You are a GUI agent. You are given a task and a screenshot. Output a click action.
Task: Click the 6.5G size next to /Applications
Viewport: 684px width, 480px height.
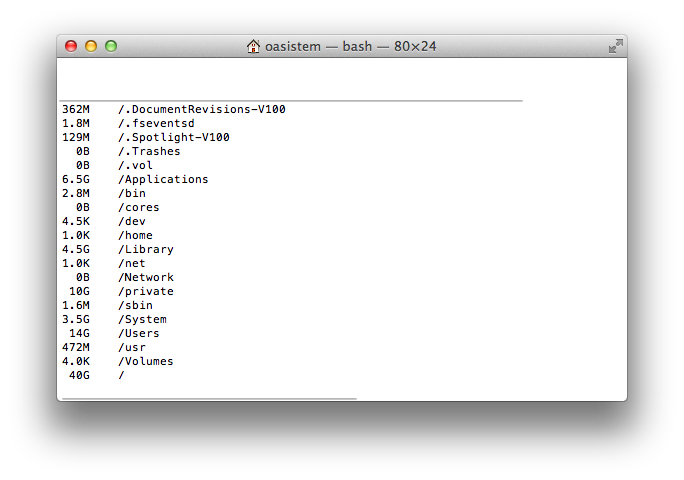[x=75, y=179]
